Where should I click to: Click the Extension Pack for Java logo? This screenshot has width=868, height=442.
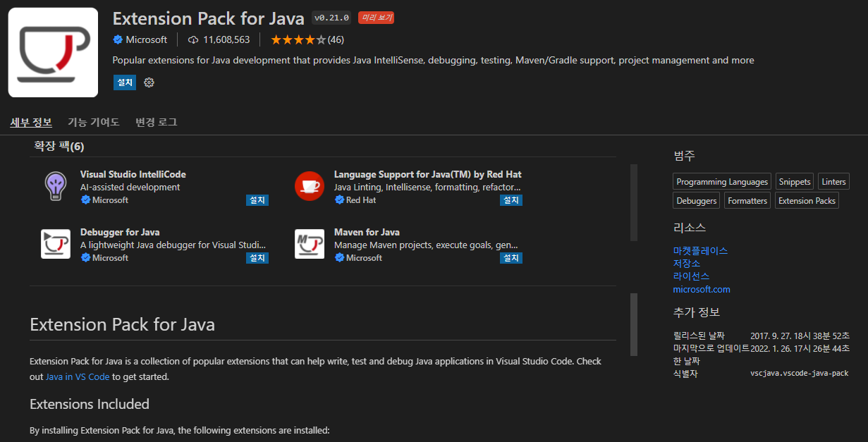click(53, 52)
